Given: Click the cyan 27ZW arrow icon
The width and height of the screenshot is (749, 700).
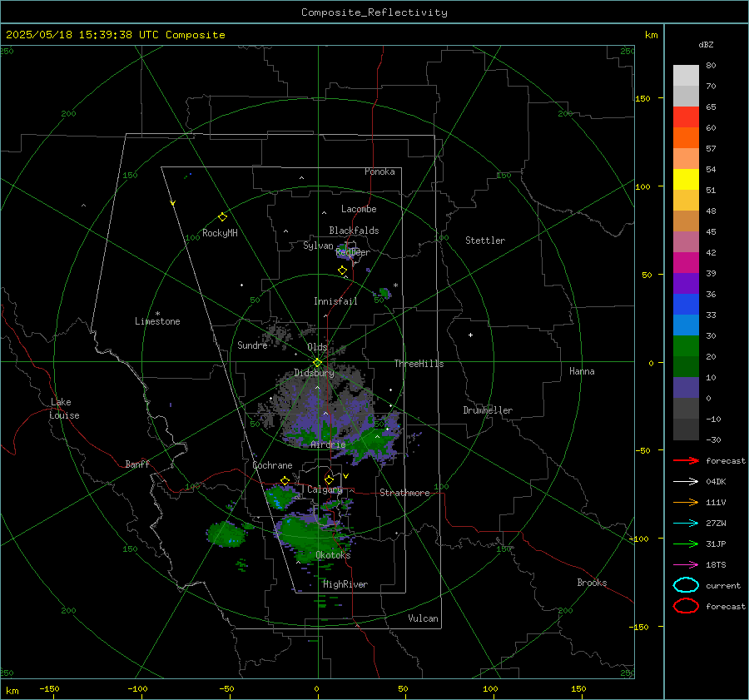Looking at the screenshot, I should point(686,524).
